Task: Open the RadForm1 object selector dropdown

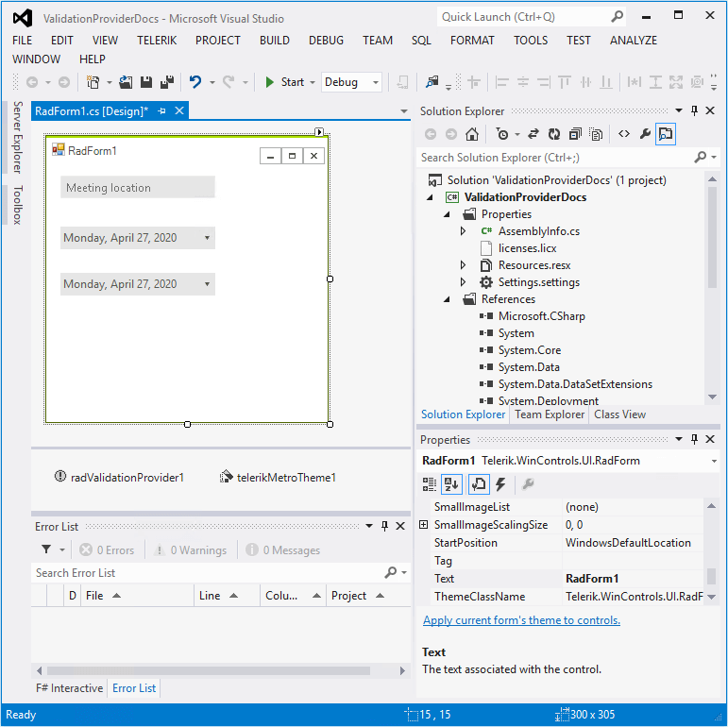Action: coord(714,462)
